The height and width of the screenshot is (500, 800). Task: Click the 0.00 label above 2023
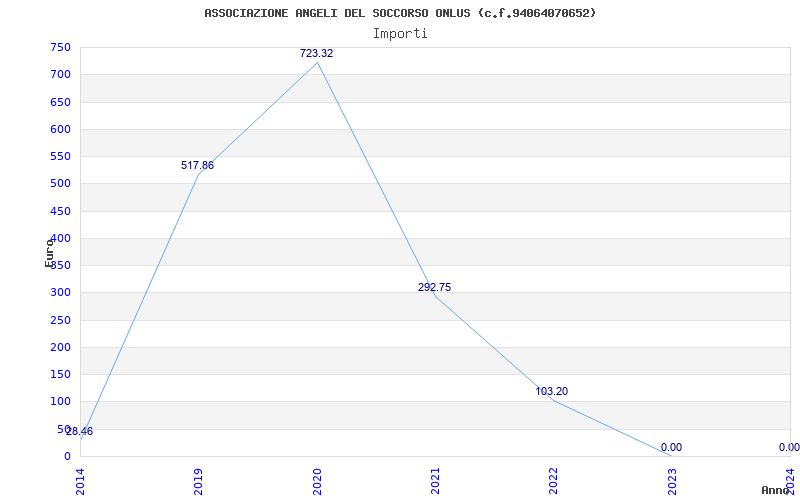671,447
